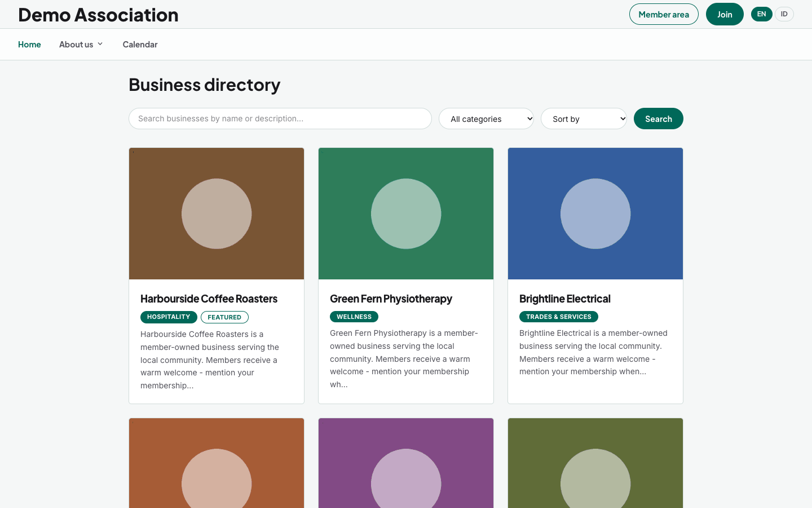Select the FEATURED tag badge
The image size is (812, 508).
[224, 317]
